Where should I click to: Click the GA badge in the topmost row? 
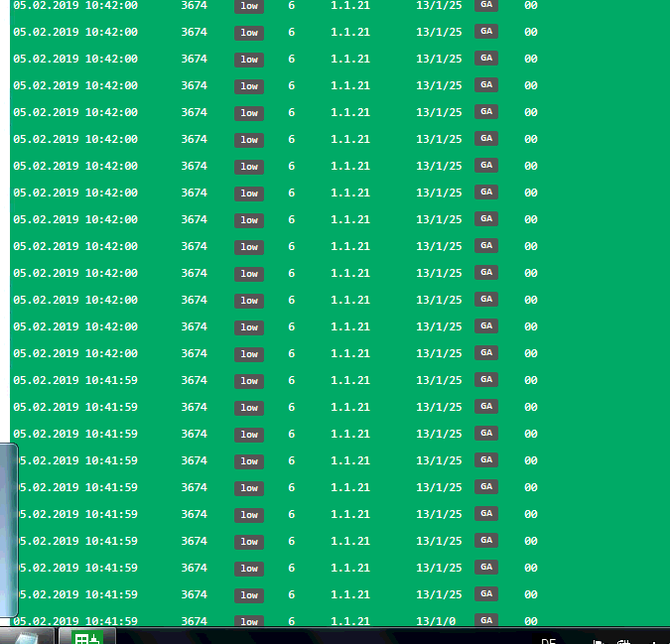pyautogui.click(x=486, y=5)
